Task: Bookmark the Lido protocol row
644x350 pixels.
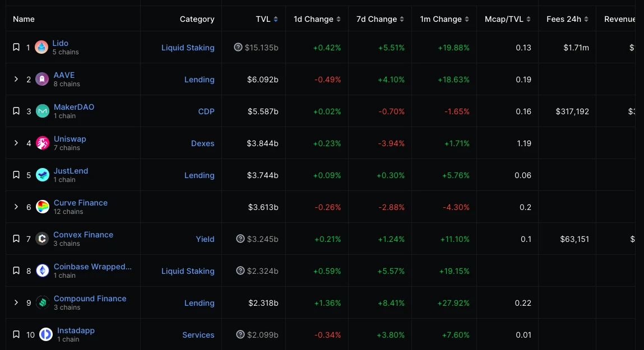Action: pyautogui.click(x=16, y=48)
